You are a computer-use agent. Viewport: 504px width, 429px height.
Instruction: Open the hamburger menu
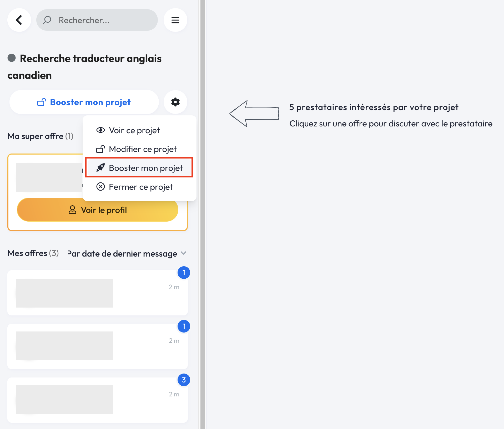coord(175,20)
